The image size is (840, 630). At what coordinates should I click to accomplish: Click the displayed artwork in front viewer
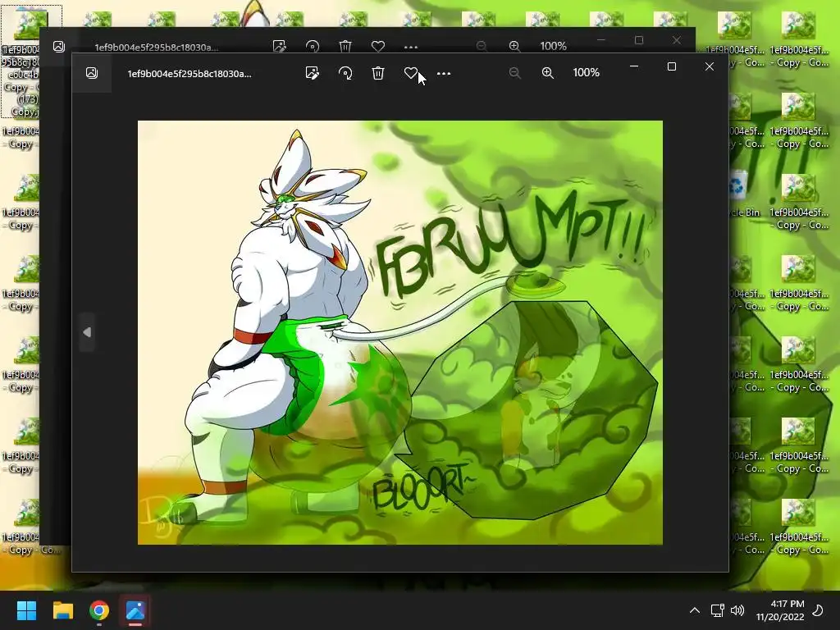(400, 333)
